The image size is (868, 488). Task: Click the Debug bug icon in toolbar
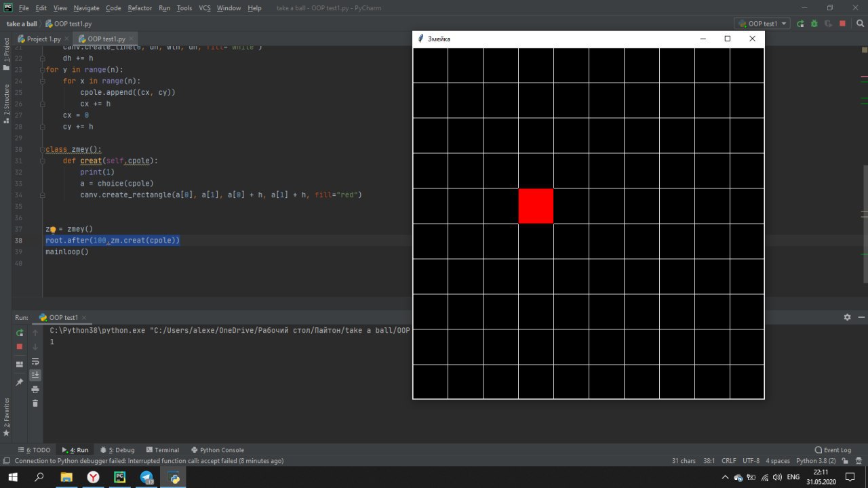click(814, 23)
